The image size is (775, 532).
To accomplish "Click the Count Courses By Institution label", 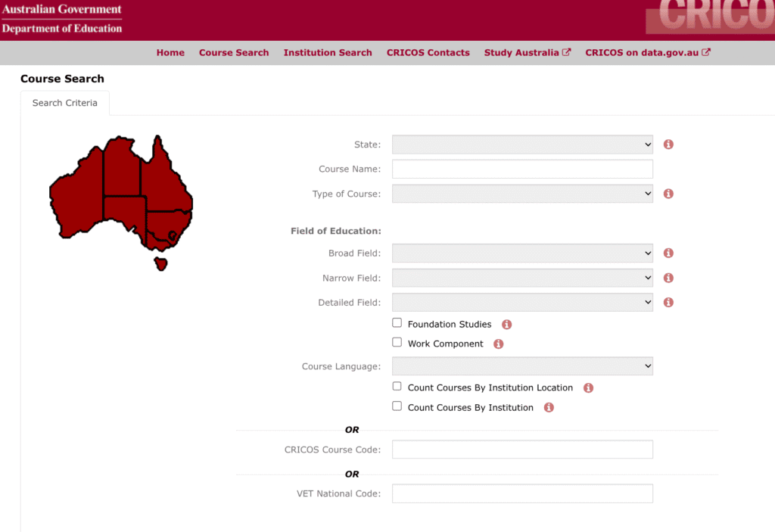I will pos(471,407).
